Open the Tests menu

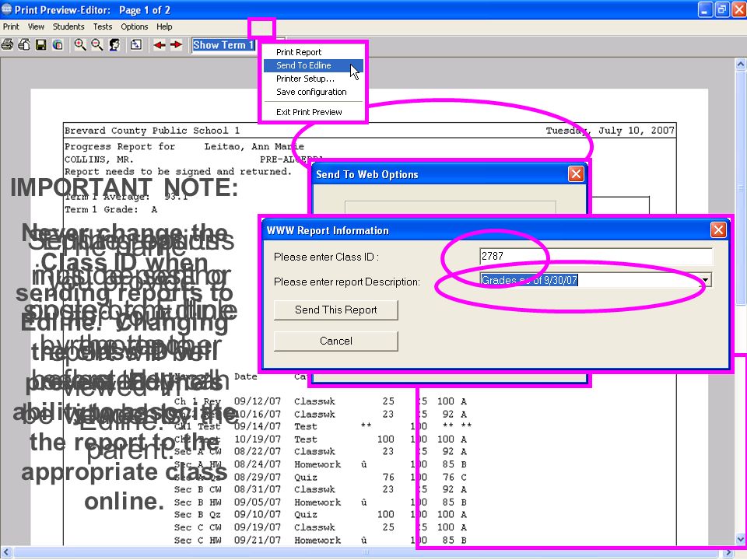[x=103, y=26]
